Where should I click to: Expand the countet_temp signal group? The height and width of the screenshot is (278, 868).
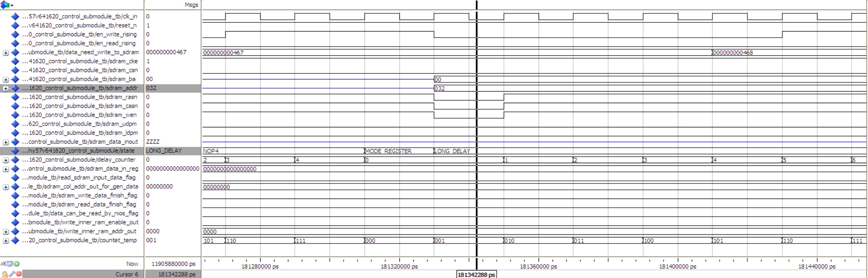6,240
